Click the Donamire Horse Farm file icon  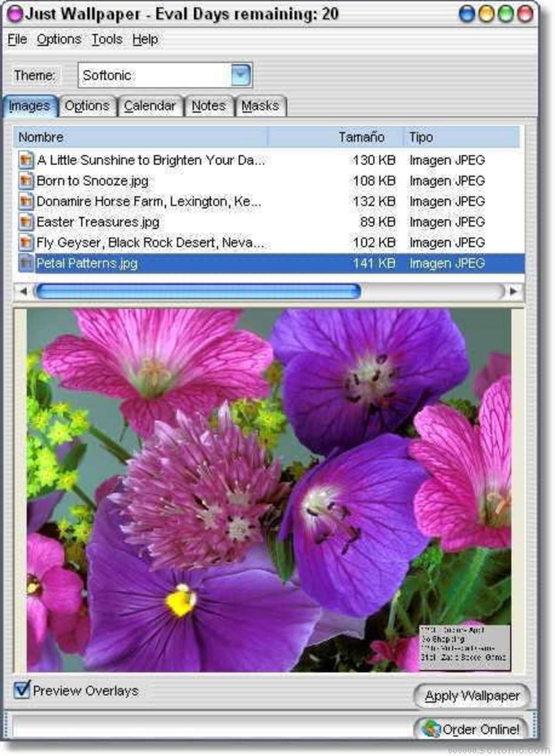tap(26, 201)
